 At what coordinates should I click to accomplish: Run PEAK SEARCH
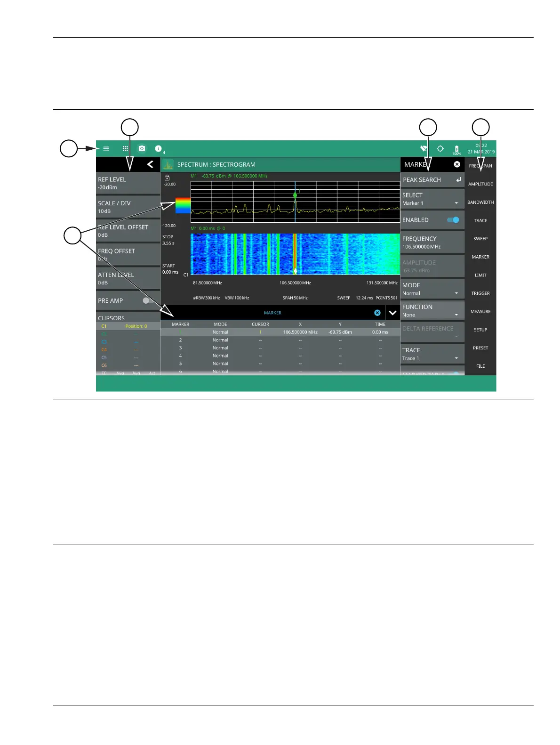(x=432, y=180)
